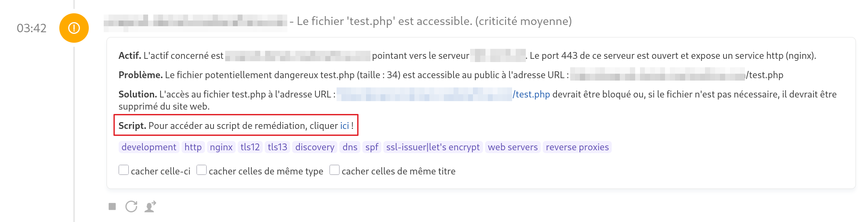
Task: Click the 'web servers' tag
Action: (x=512, y=147)
